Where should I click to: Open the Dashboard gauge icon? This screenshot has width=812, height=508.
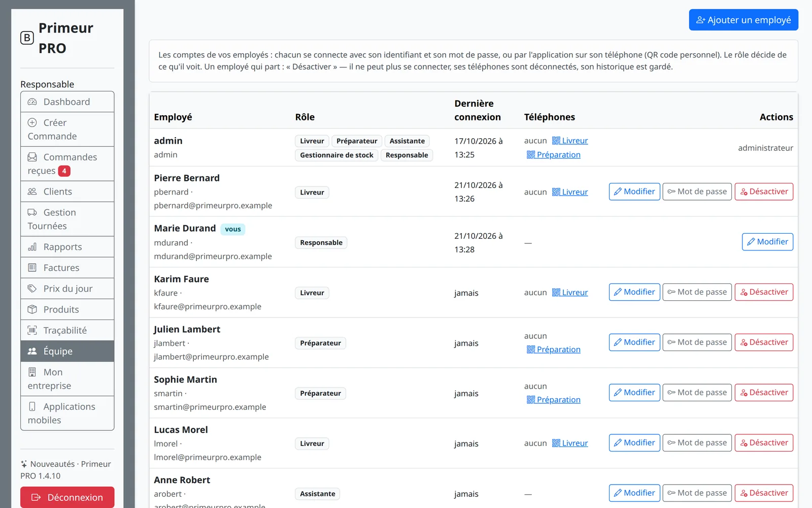pos(32,102)
